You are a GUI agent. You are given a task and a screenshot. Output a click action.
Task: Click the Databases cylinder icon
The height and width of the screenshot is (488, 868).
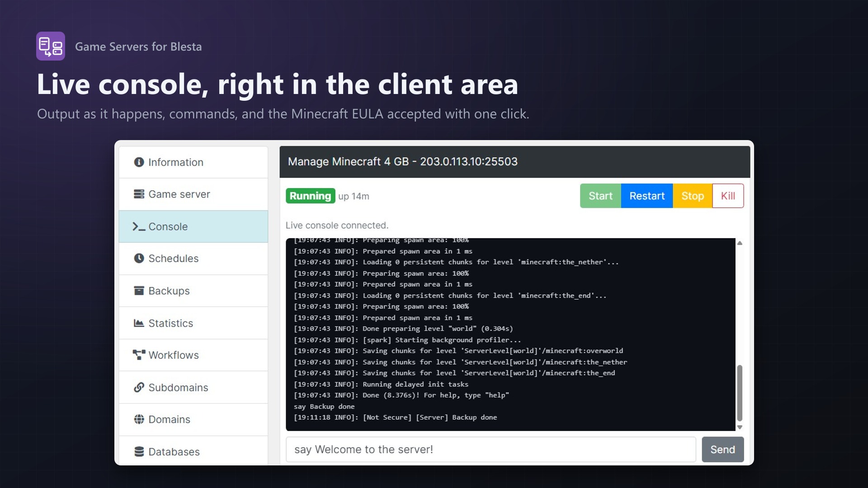click(x=139, y=452)
